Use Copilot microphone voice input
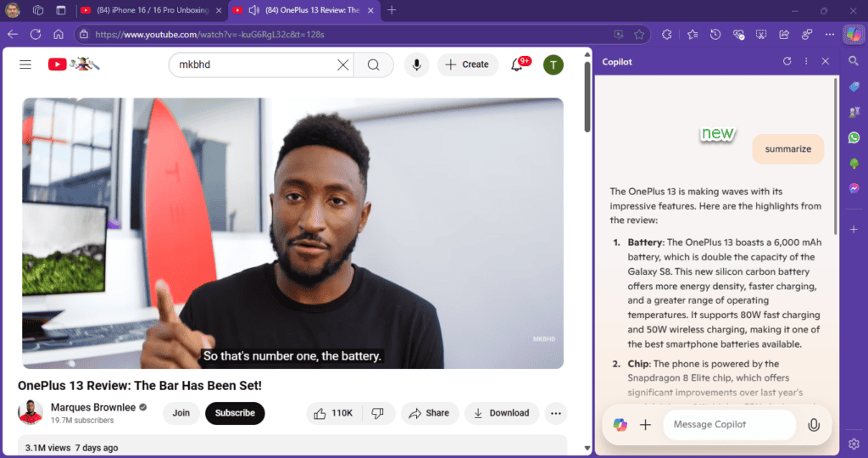The width and height of the screenshot is (868, 458). coord(814,425)
